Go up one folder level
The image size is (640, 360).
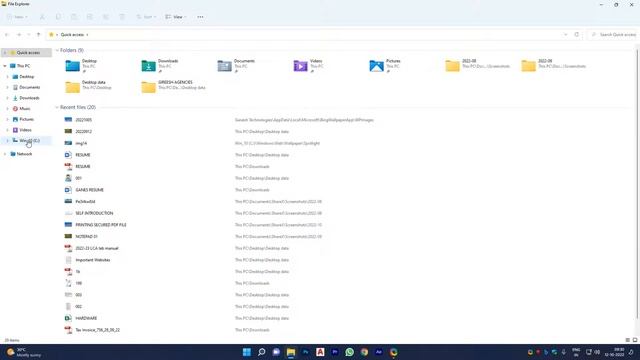click(x=38, y=35)
